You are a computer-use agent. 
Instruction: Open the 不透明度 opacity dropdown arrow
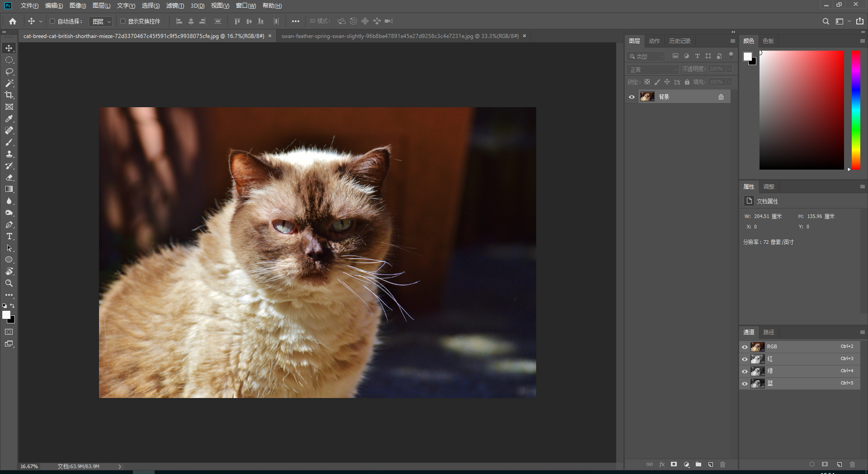pyautogui.click(x=729, y=69)
